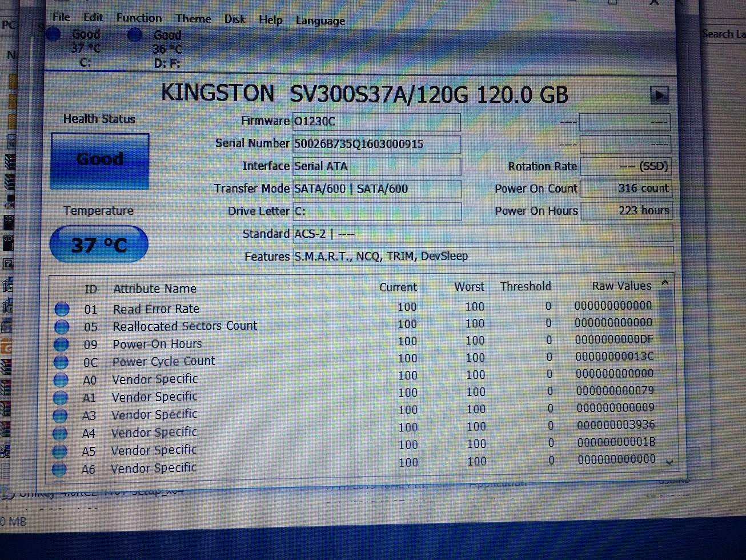The image size is (746, 560).
Task: Click the status circle for attribute 09
Action: (61, 345)
